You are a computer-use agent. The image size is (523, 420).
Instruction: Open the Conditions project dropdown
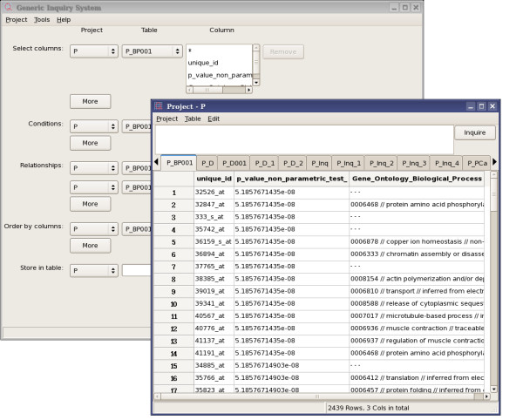pyautogui.click(x=94, y=126)
